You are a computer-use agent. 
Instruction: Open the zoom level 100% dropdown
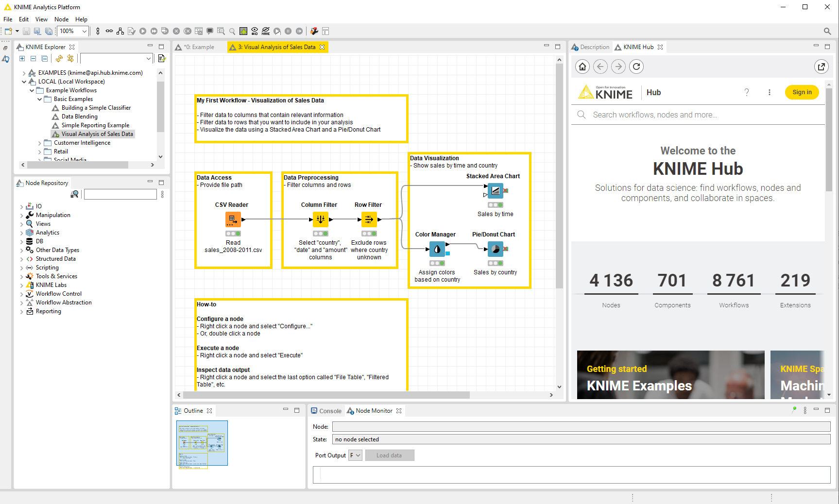pyautogui.click(x=84, y=31)
